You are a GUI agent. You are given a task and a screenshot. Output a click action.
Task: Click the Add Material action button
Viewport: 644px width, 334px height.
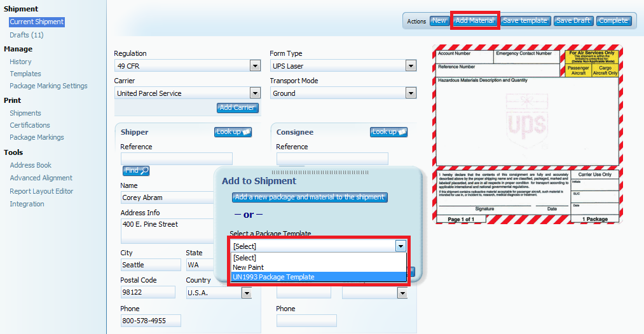click(x=474, y=21)
